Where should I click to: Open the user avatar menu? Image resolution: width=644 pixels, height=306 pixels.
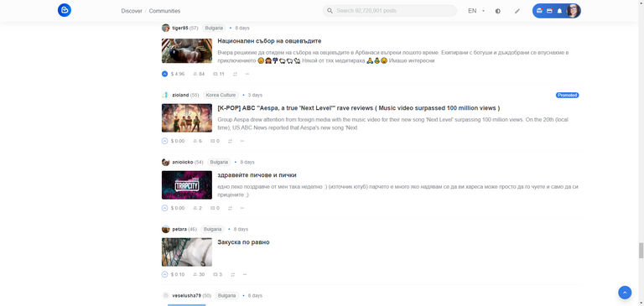[574, 11]
